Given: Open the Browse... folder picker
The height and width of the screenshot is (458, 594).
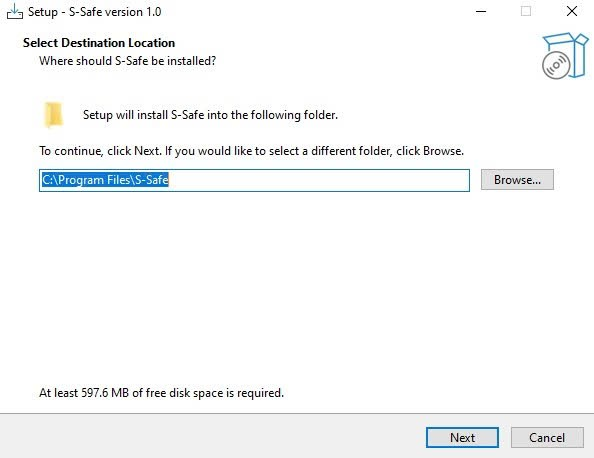Looking at the screenshot, I should (517, 180).
